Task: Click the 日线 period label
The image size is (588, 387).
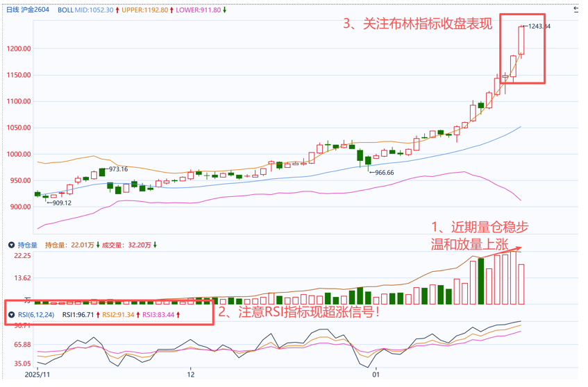Action: (12, 10)
